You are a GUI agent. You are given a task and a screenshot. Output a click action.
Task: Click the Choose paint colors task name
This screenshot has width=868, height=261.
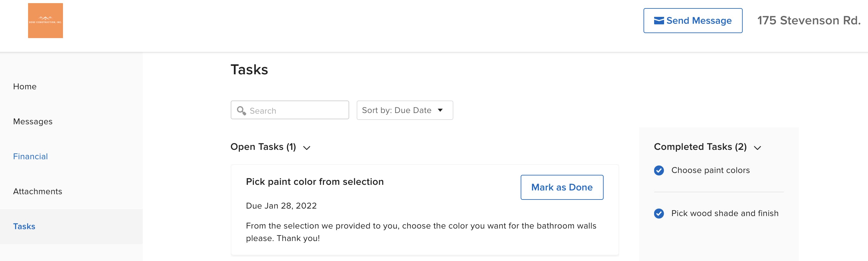click(710, 170)
